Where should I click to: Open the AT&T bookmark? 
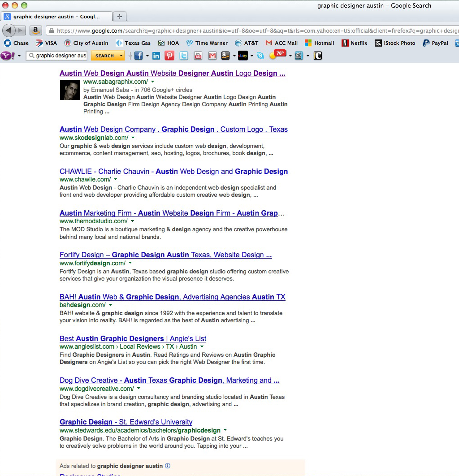tap(247, 43)
